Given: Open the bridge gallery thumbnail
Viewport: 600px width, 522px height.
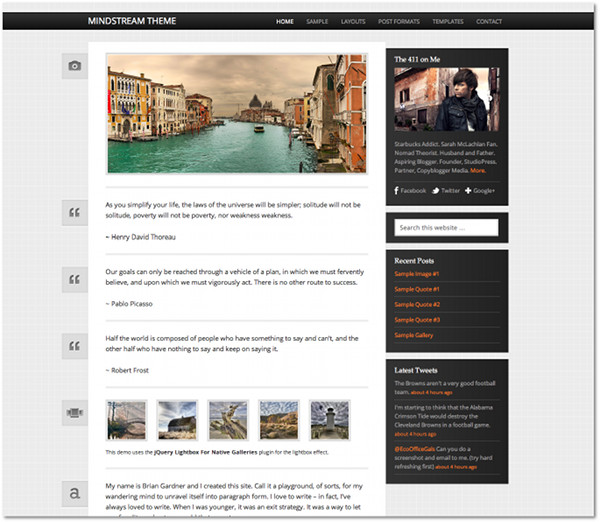Looking at the screenshot, I should (x=126, y=420).
